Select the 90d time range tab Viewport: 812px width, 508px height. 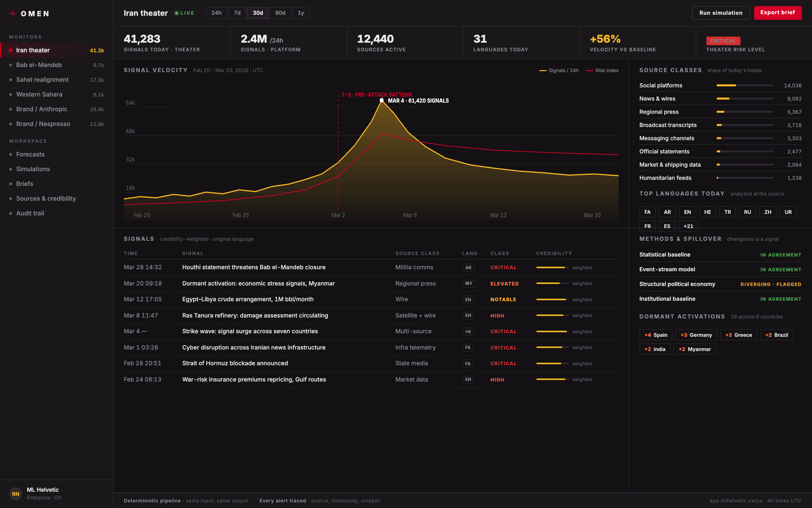(280, 13)
